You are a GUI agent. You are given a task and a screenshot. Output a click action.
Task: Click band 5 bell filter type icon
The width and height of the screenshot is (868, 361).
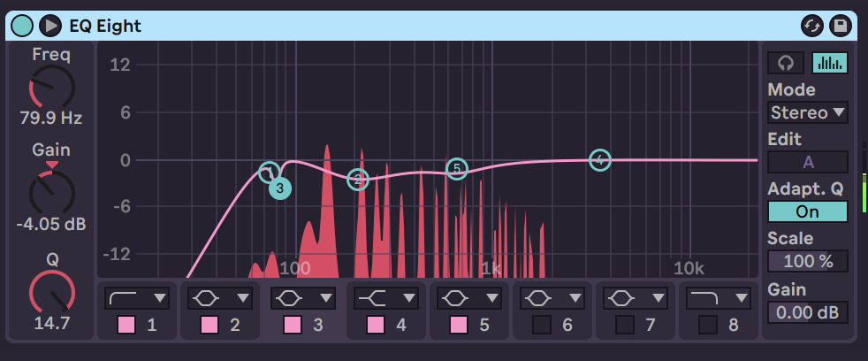454,298
